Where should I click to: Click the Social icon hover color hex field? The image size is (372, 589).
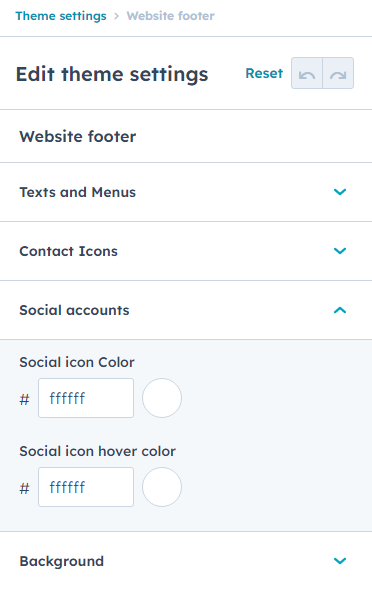(x=86, y=487)
